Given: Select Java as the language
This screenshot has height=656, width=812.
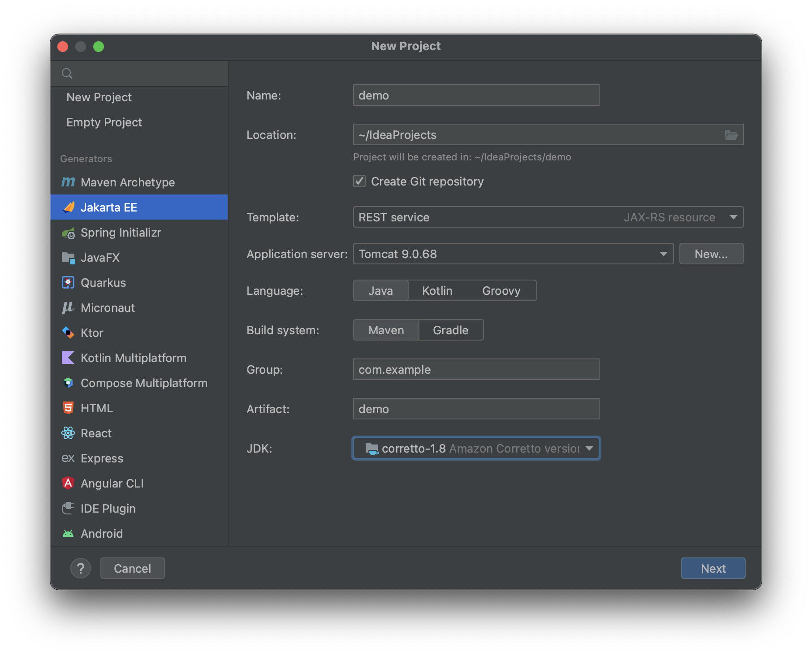Looking at the screenshot, I should 380,290.
